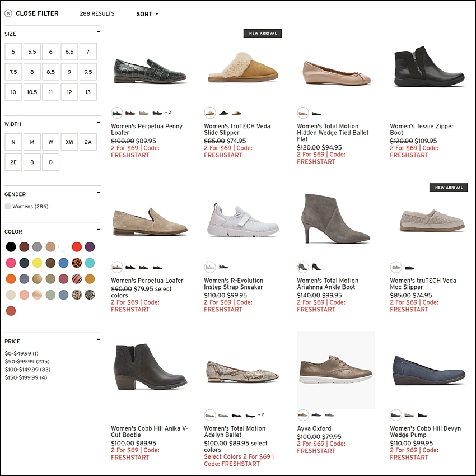Open Women's Cobb Hill Anika V-Cut Bootie link

click(150, 431)
